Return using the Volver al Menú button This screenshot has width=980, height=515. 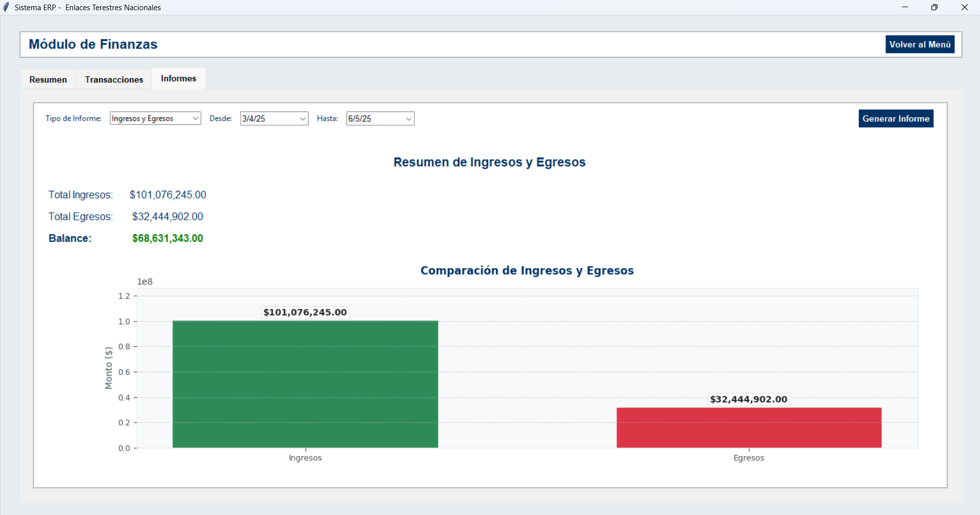point(920,44)
